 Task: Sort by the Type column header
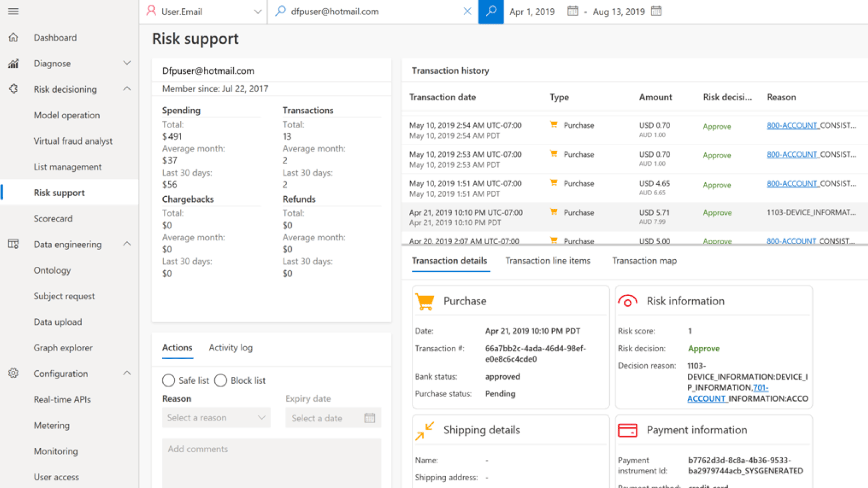559,97
